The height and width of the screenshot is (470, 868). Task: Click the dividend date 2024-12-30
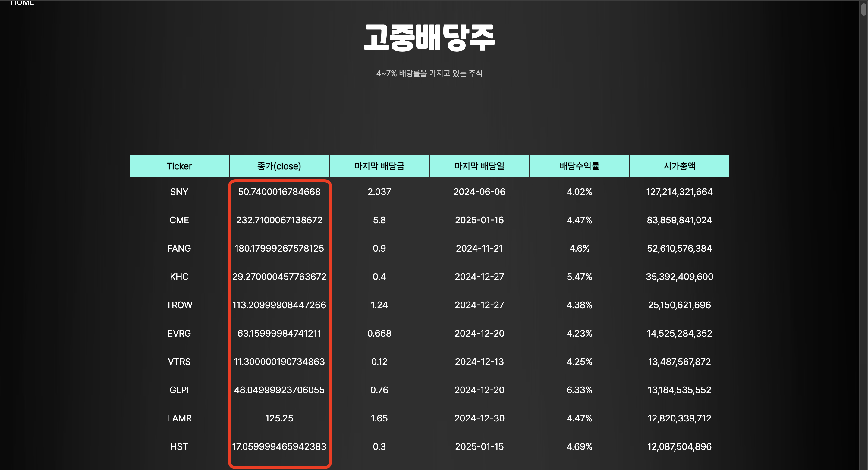coord(480,418)
